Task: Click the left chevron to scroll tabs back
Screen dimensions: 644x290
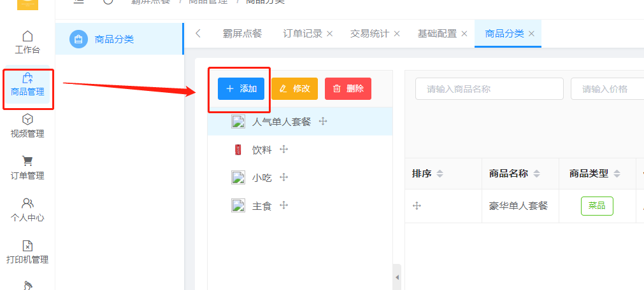Action: 198,34
